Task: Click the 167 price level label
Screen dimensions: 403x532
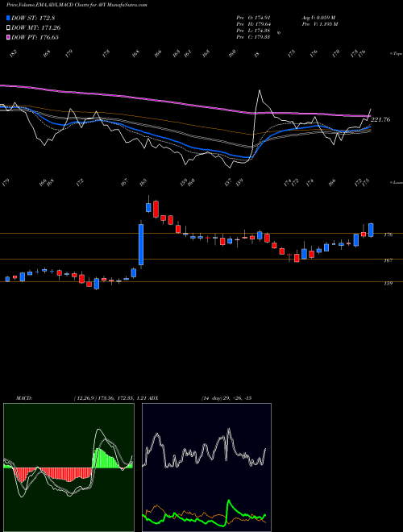Action: coord(388,260)
